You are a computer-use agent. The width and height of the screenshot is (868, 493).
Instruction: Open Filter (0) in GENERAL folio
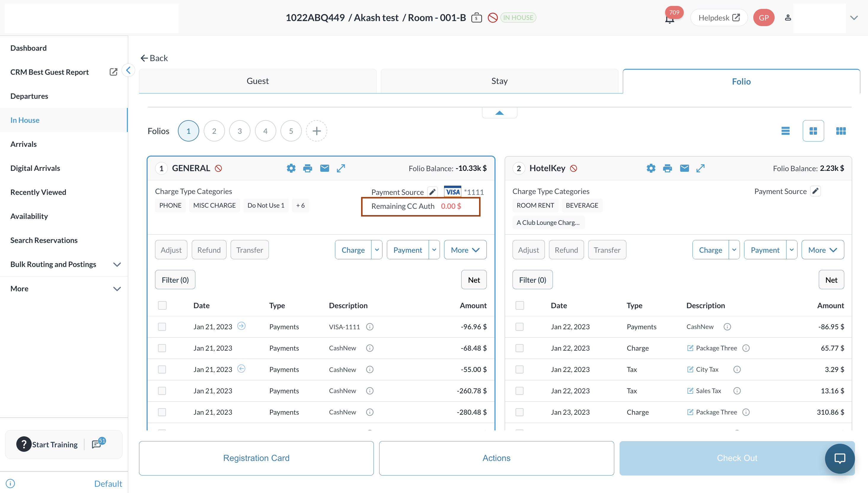coord(175,280)
